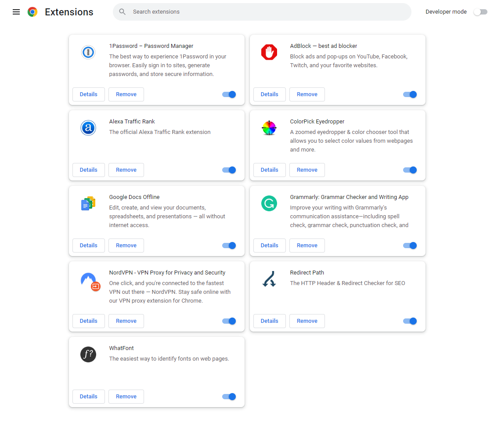Screen dimensions: 494x448
Task: Click 'AdBlock — best ad blocker' title
Action: click(x=324, y=46)
